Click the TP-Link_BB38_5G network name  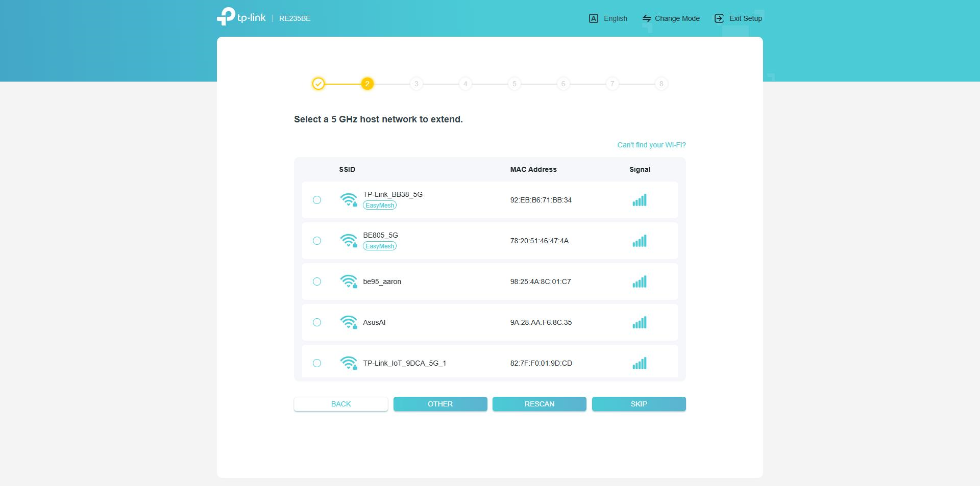click(393, 194)
